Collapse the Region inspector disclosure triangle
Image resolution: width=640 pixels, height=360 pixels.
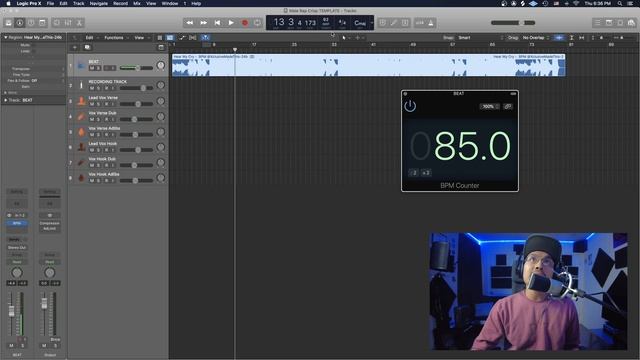pyautogui.click(x=6, y=37)
